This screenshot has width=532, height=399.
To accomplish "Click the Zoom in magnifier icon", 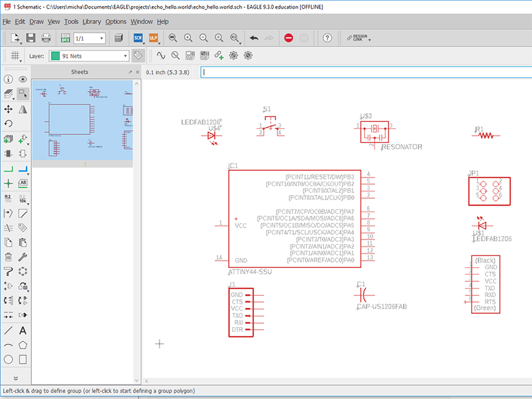I will [x=188, y=38].
